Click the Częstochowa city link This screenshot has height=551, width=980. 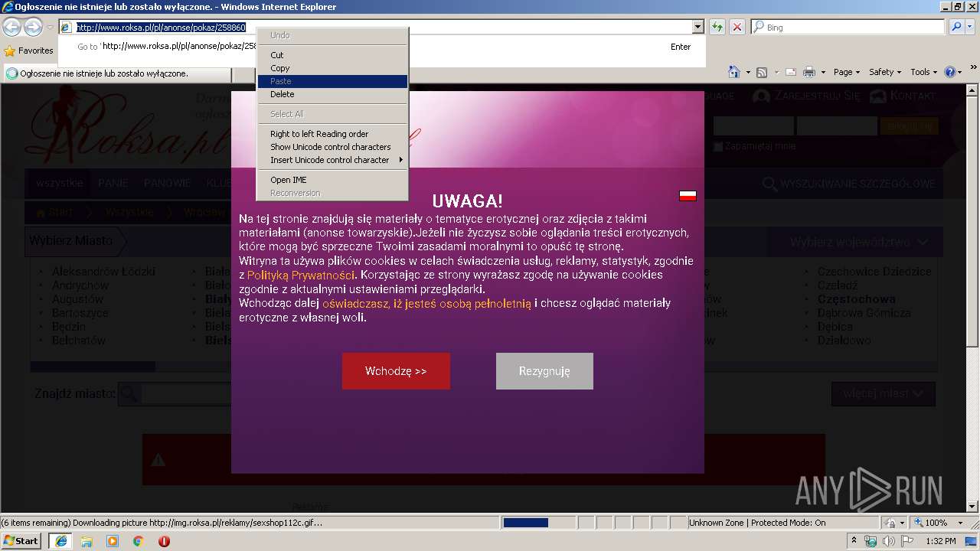856,299
